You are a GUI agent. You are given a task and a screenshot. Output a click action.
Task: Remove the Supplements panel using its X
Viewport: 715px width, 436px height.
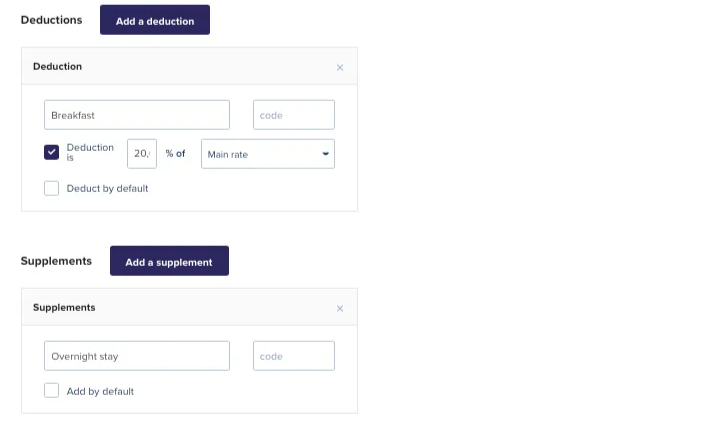coord(340,309)
